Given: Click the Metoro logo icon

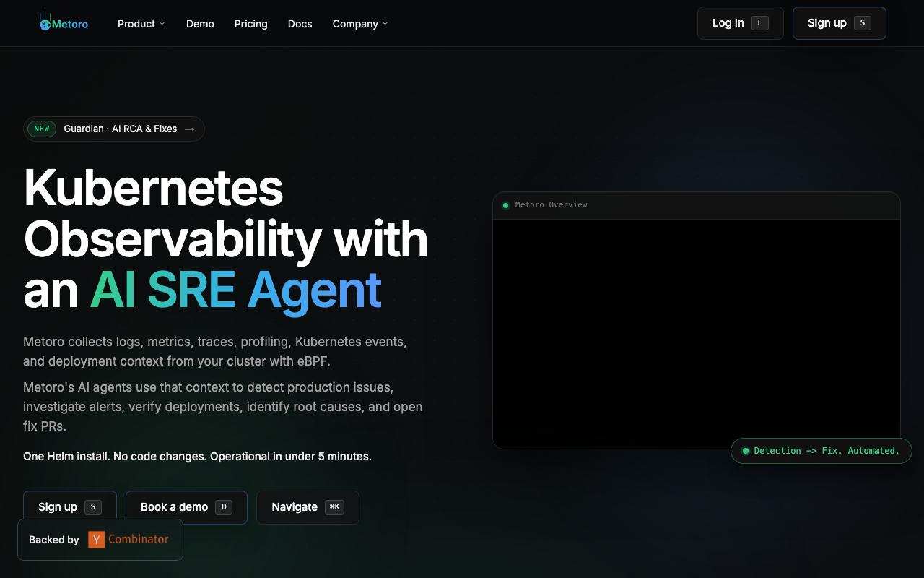Looking at the screenshot, I should pyautogui.click(x=45, y=22).
